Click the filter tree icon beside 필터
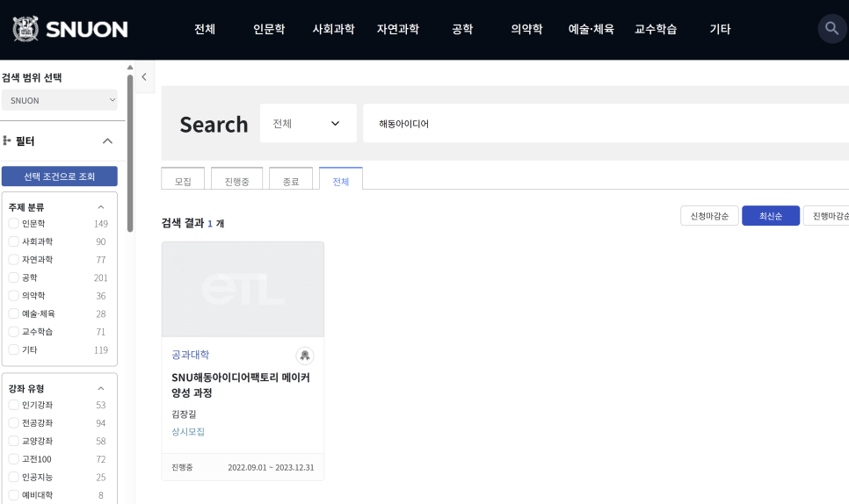Screen dimensions: 849x504 (x=7, y=140)
